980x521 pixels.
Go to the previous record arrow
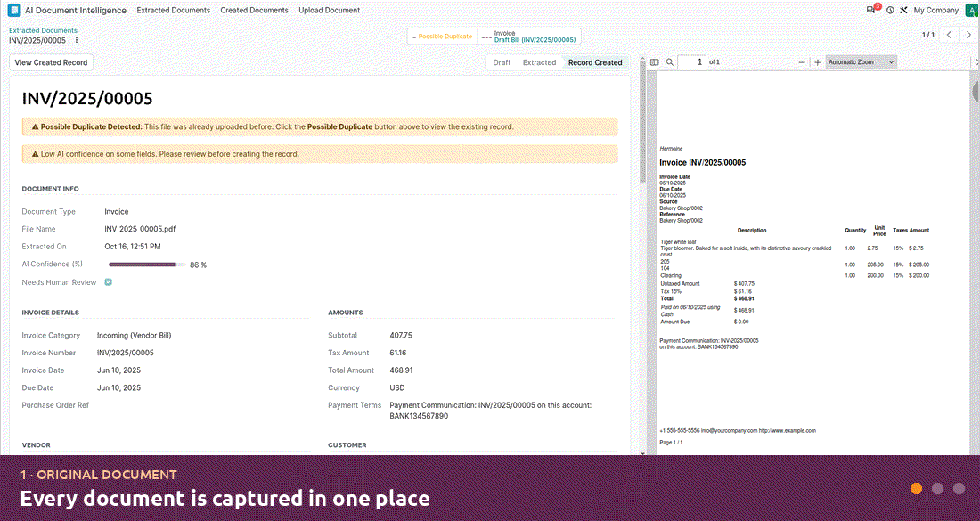949,35
